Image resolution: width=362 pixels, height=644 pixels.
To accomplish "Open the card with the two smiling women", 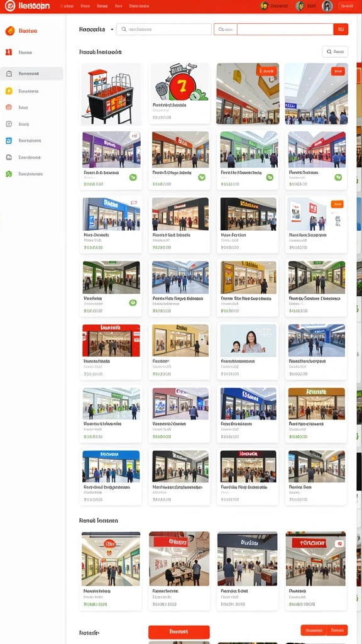I will pyautogui.click(x=248, y=351).
